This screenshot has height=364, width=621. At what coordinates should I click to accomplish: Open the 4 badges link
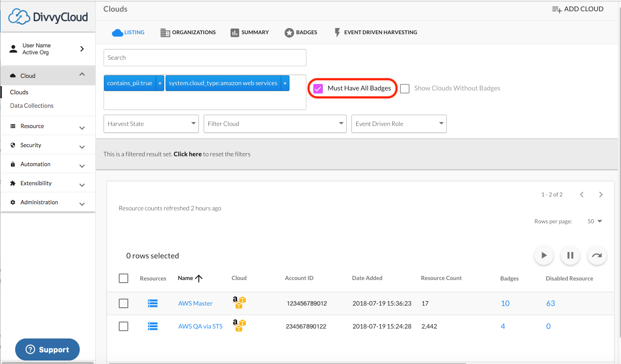click(503, 326)
